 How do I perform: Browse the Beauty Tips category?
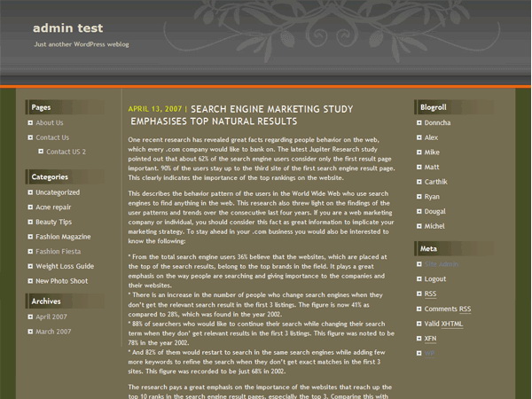[53, 222]
